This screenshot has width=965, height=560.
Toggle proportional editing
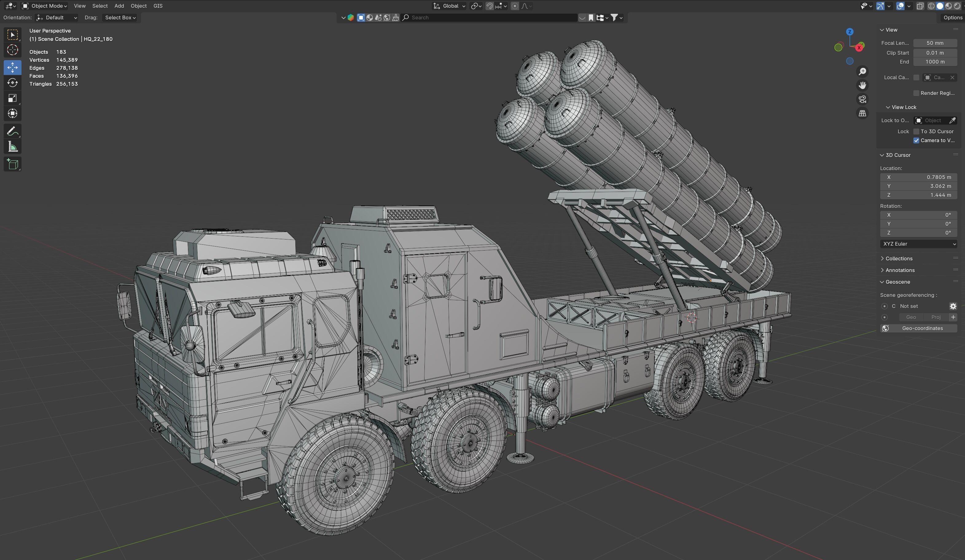515,6
